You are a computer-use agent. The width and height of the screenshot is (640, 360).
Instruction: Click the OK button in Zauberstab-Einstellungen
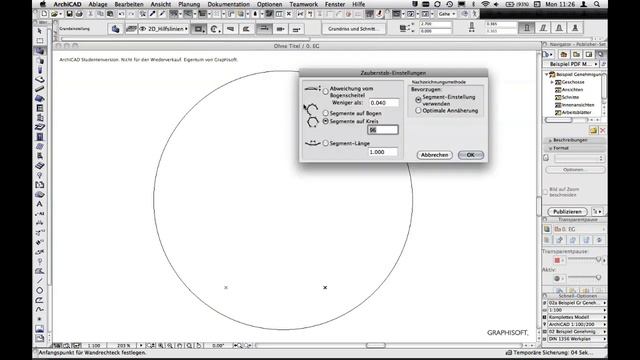(x=471, y=155)
